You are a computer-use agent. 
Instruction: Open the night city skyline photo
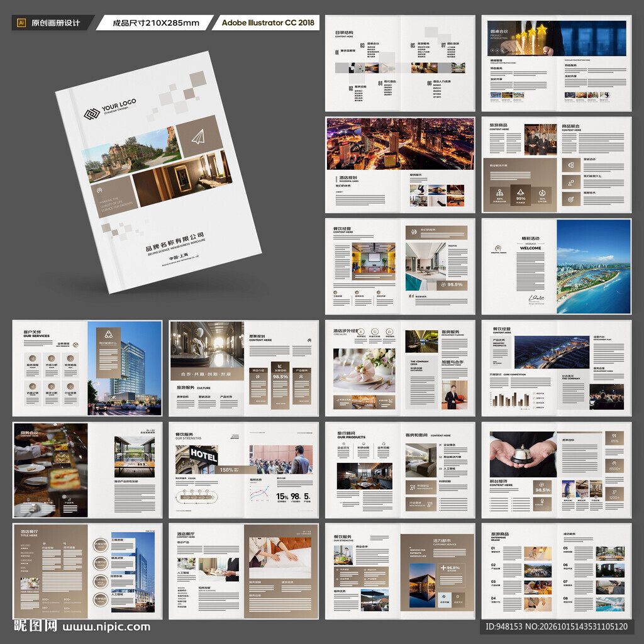400,144
